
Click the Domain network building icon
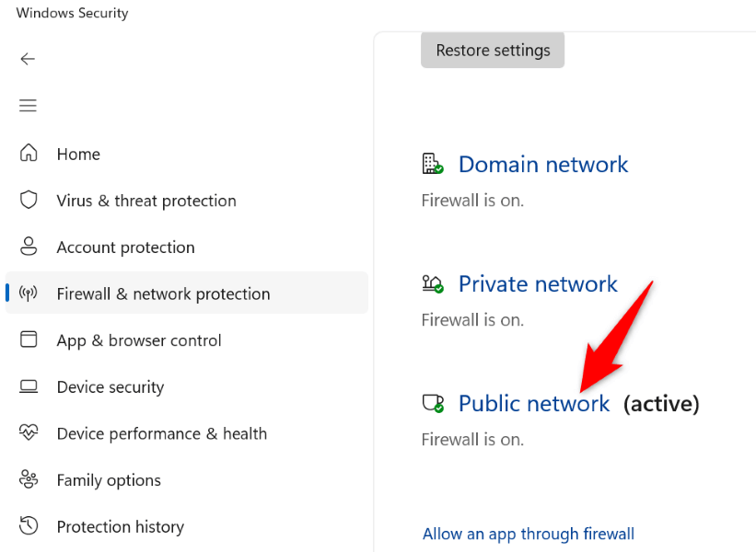pos(433,164)
